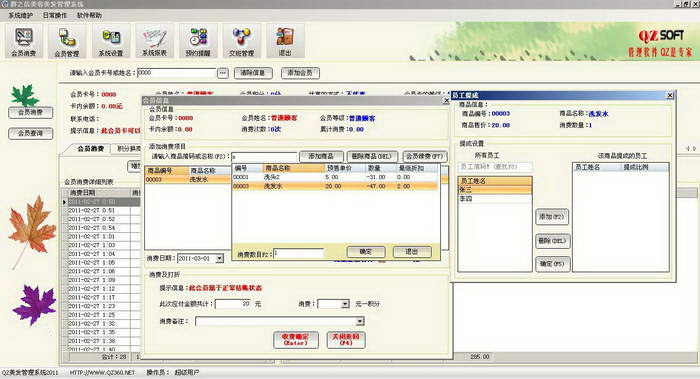Focus the member card number input field
The image size is (700, 379).
point(176,73)
